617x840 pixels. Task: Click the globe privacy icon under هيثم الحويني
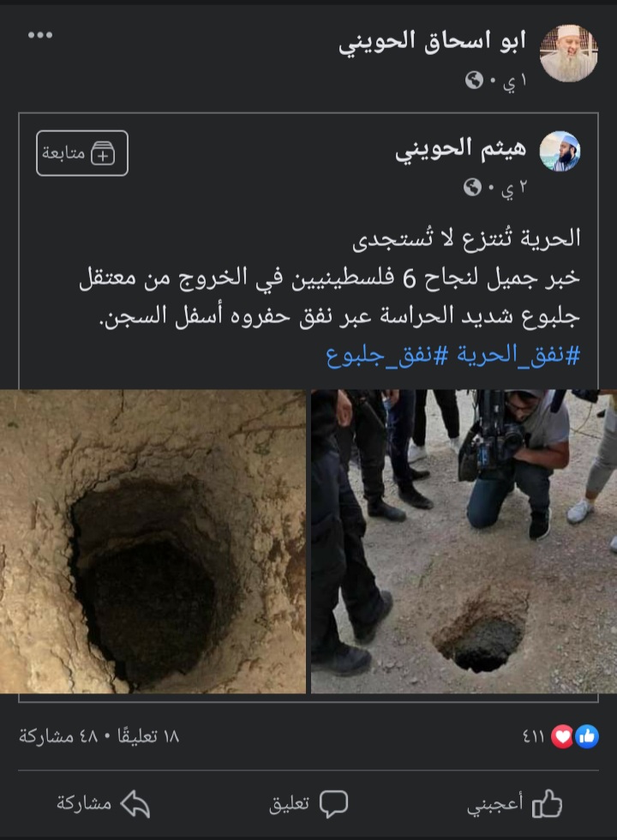[x=472, y=188]
